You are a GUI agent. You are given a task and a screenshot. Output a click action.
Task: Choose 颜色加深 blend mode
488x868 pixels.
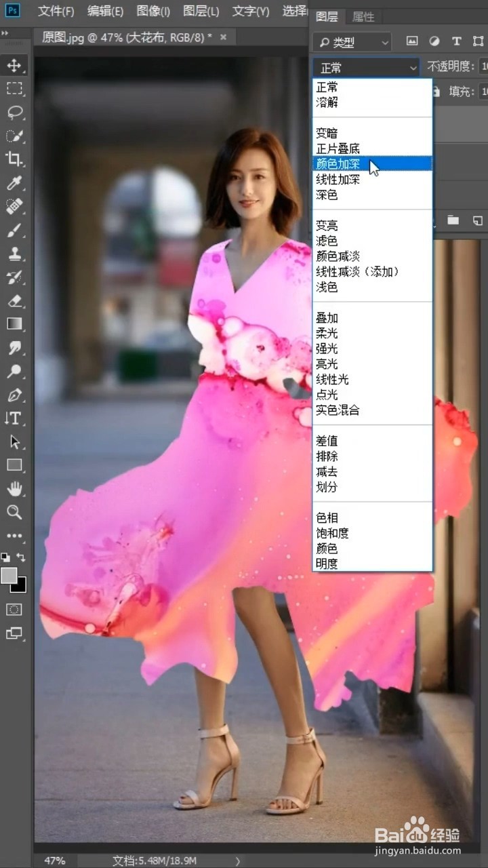[372, 163]
